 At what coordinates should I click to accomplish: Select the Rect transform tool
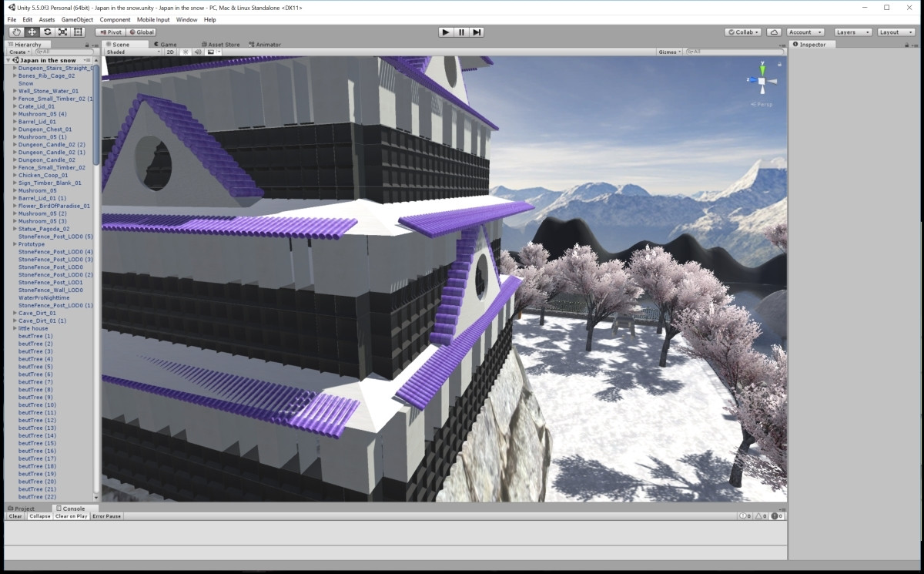pos(79,32)
